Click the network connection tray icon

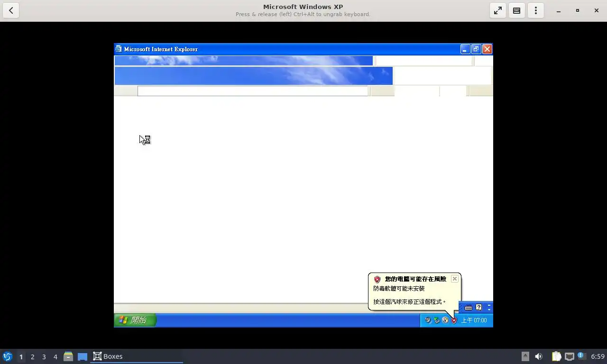[x=437, y=320]
